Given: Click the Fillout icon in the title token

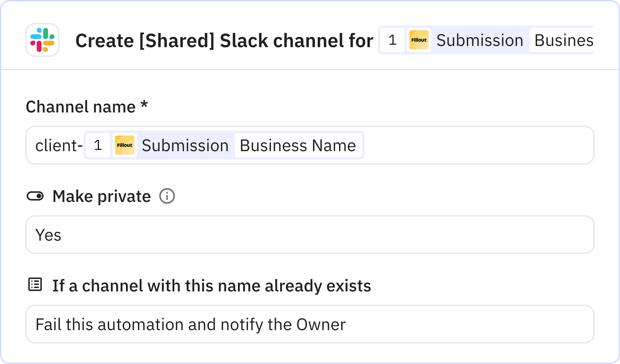Looking at the screenshot, I should [x=419, y=40].
